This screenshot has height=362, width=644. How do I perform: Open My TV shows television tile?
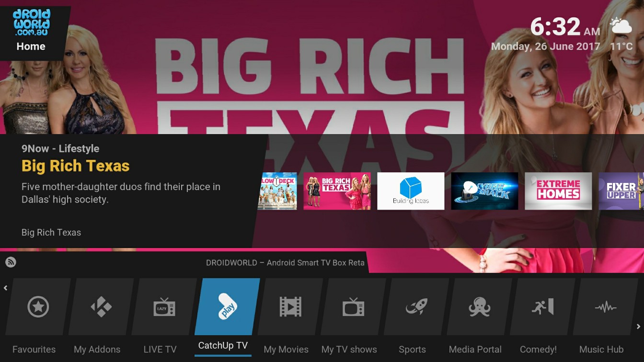click(354, 307)
